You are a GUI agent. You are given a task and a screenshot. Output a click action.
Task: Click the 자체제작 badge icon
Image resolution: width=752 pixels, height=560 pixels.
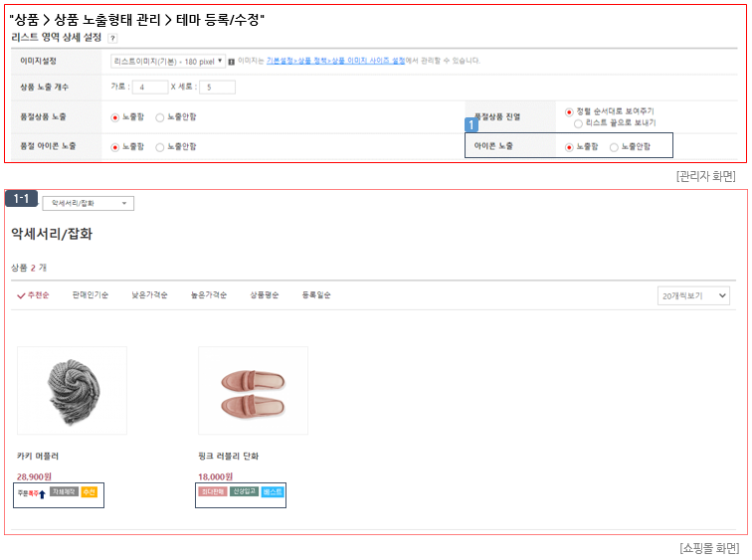click(x=64, y=491)
